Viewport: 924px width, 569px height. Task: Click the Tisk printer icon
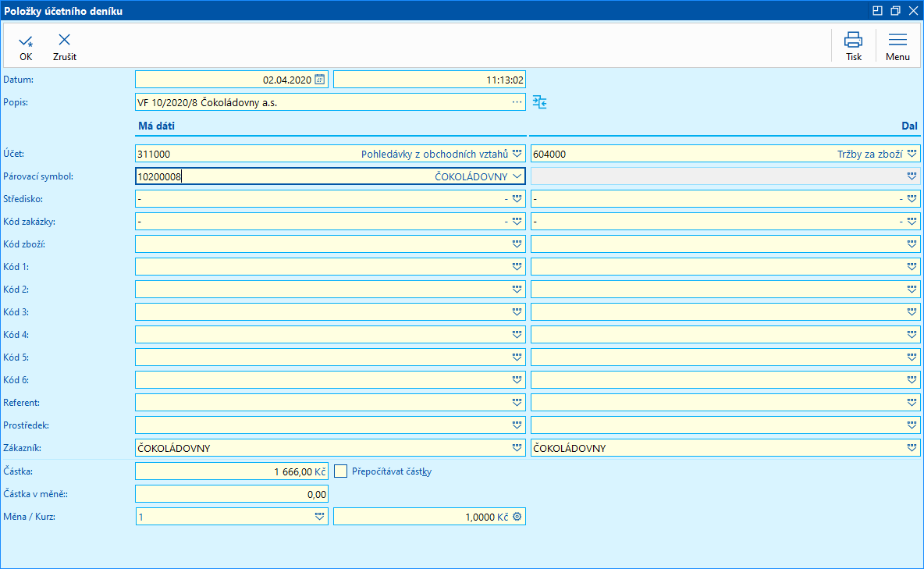point(854,41)
